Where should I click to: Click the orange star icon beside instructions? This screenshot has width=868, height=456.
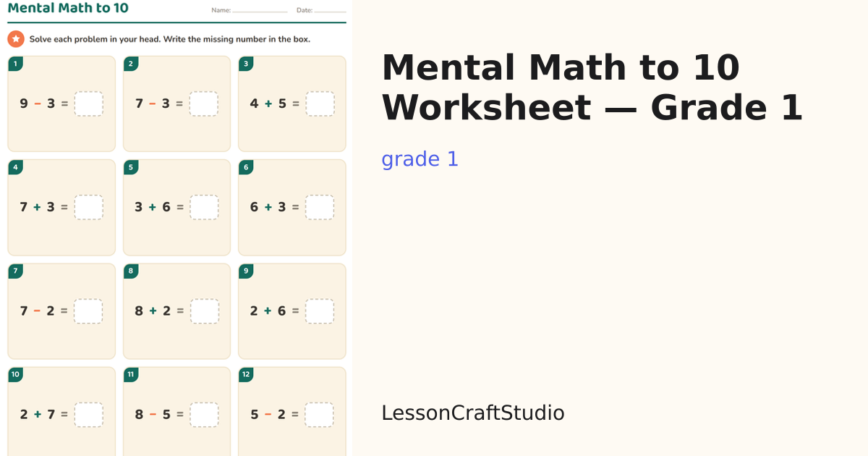16,39
